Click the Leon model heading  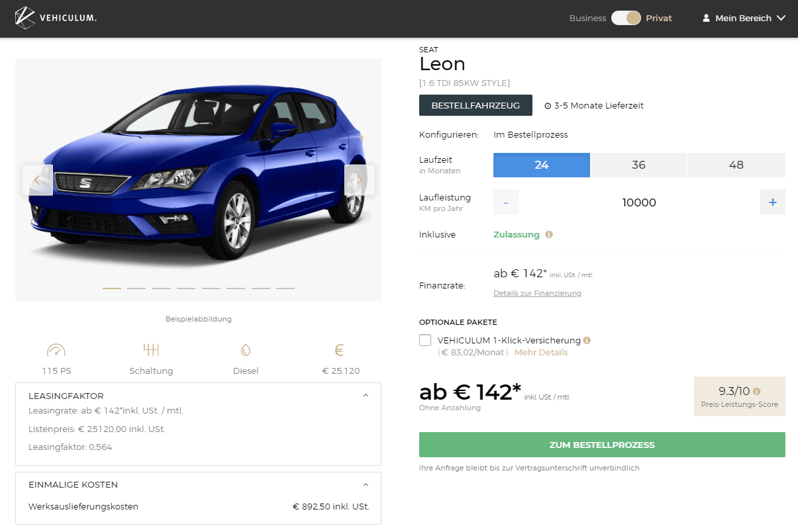(442, 64)
